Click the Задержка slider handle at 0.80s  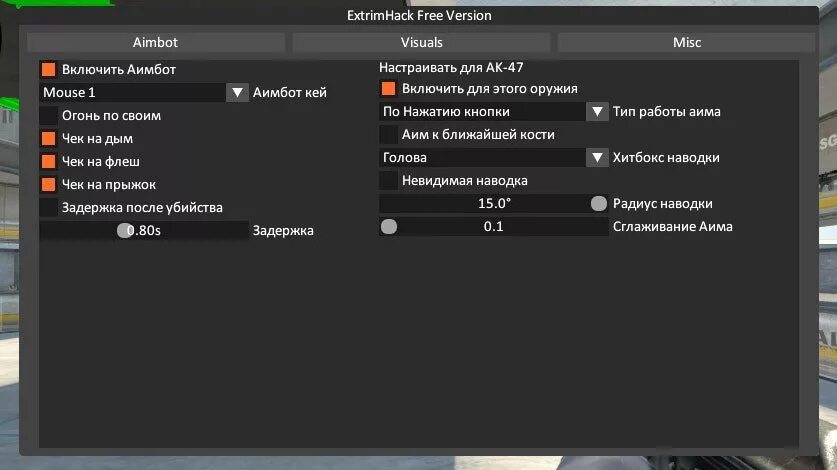click(125, 230)
